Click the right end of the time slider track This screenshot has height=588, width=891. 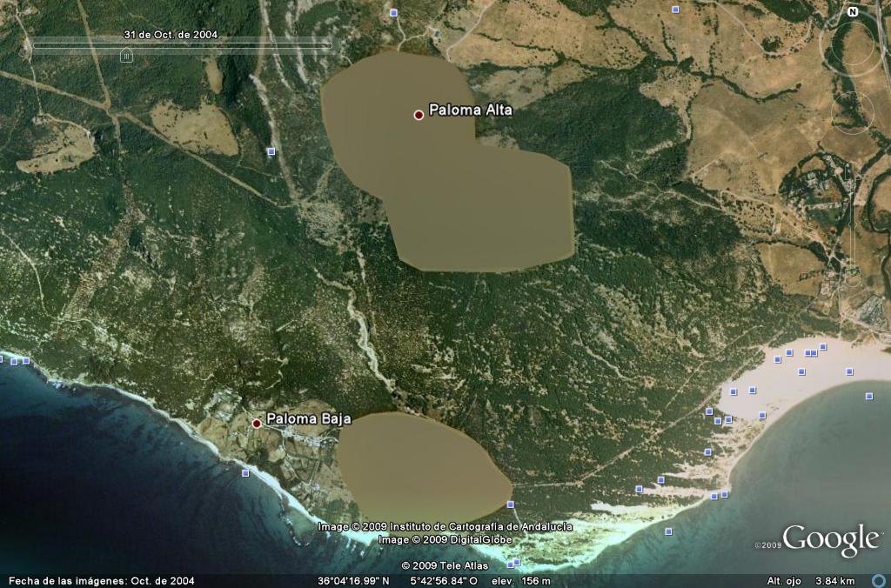coord(330,44)
